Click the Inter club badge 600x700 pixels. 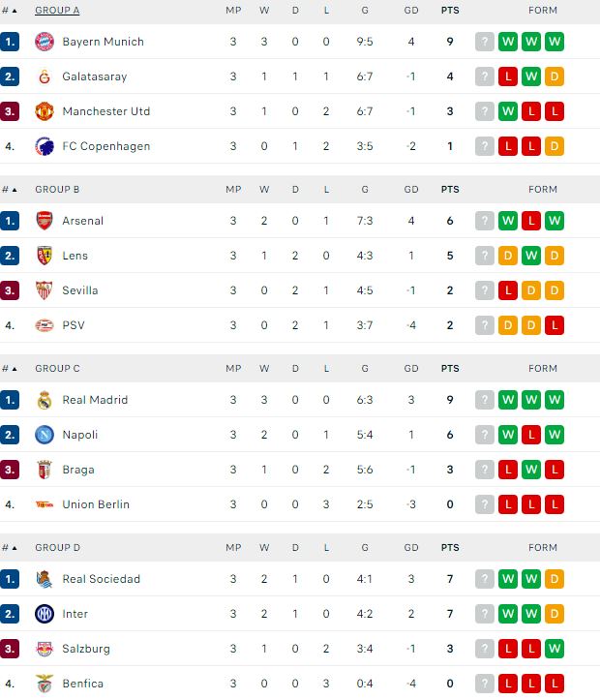44,614
